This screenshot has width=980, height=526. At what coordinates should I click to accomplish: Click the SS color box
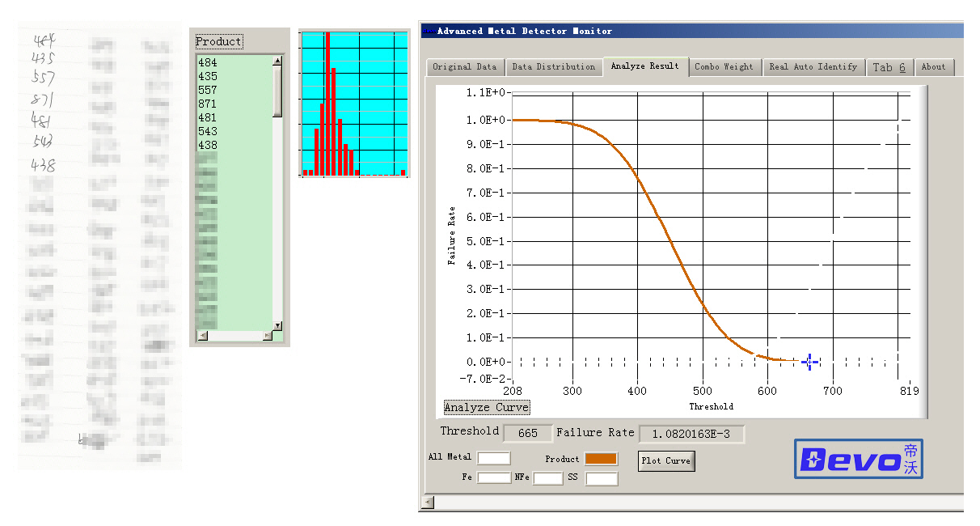pyautogui.click(x=602, y=478)
